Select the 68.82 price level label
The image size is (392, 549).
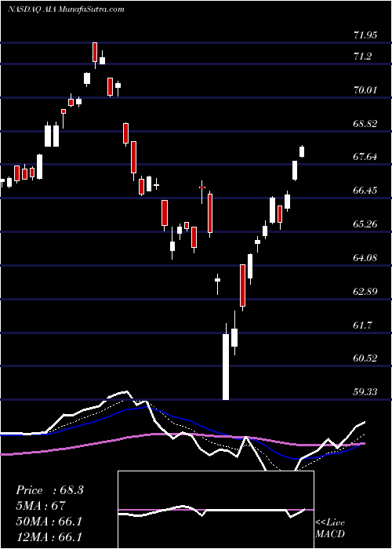point(366,124)
